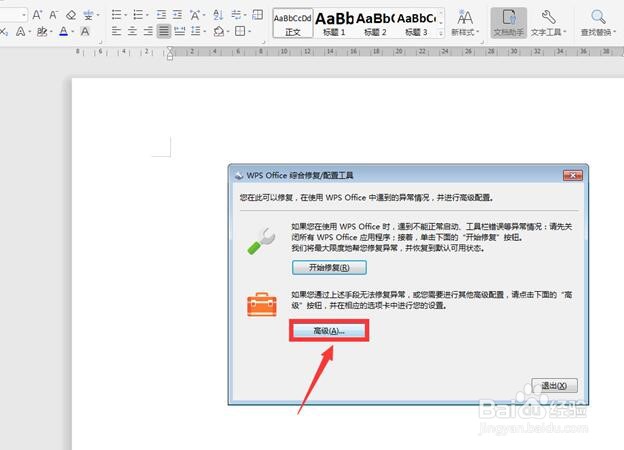
Task: Open the paragraph settings dialog launcher
Action: pyautogui.click(x=263, y=42)
